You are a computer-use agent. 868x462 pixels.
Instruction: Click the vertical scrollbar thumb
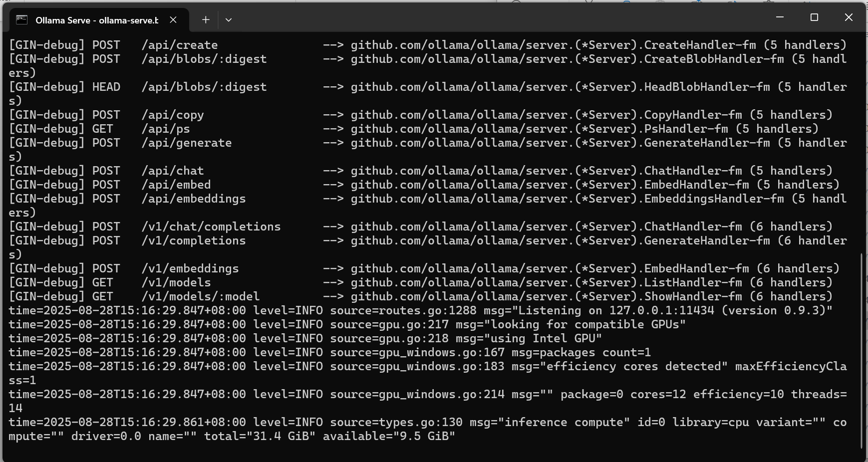click(862, 349)
